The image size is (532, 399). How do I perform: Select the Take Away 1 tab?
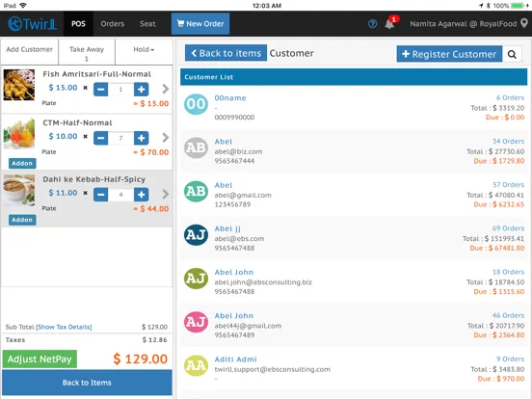[x=87, y=52]
